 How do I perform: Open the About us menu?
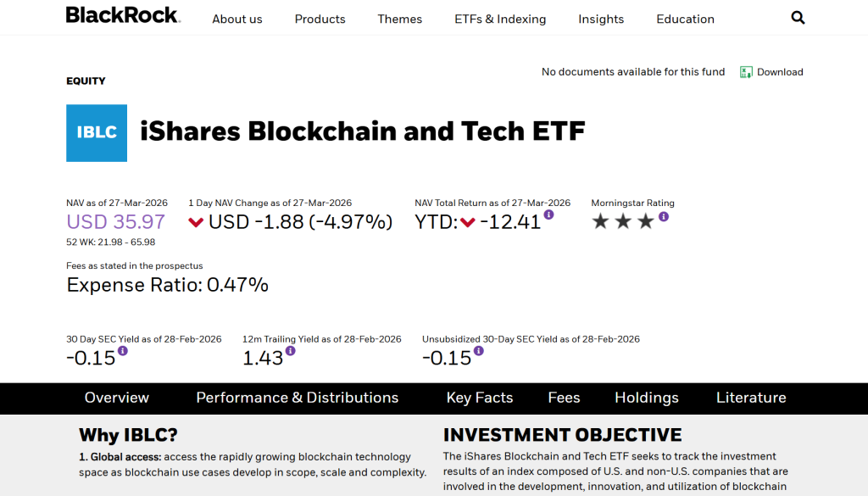click(x=237, y=19)
